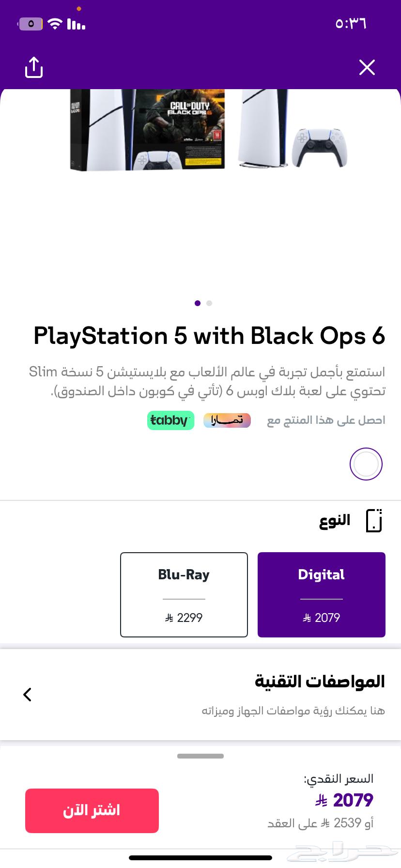The width and height of the screenshot is (401, 868).
Task: Select the Blu-Ray edition option
Action: pos(184,594)
